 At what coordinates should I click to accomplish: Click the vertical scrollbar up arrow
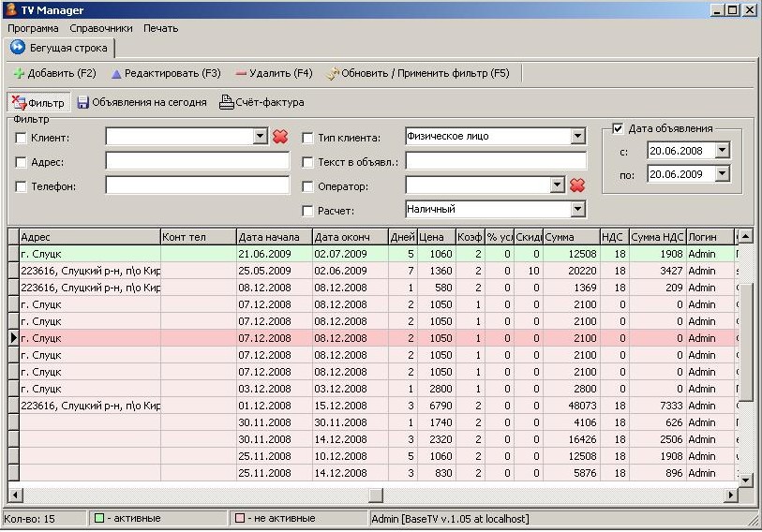[746, 237]
